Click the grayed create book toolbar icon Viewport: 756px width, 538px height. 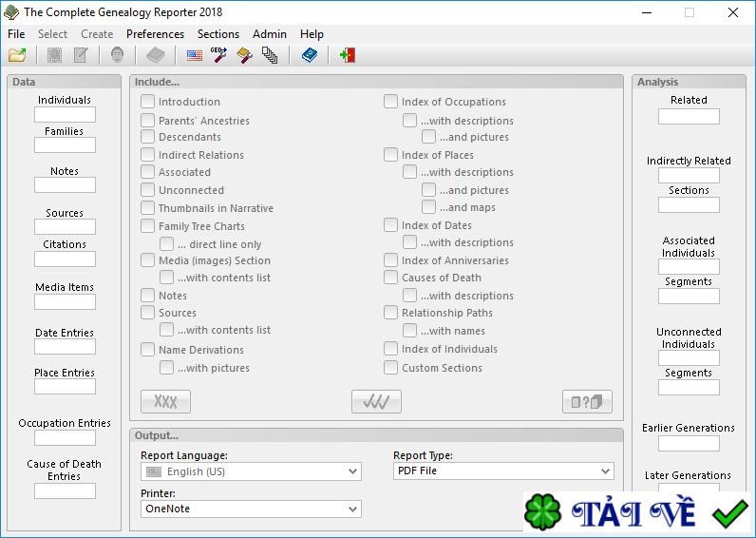156,55
